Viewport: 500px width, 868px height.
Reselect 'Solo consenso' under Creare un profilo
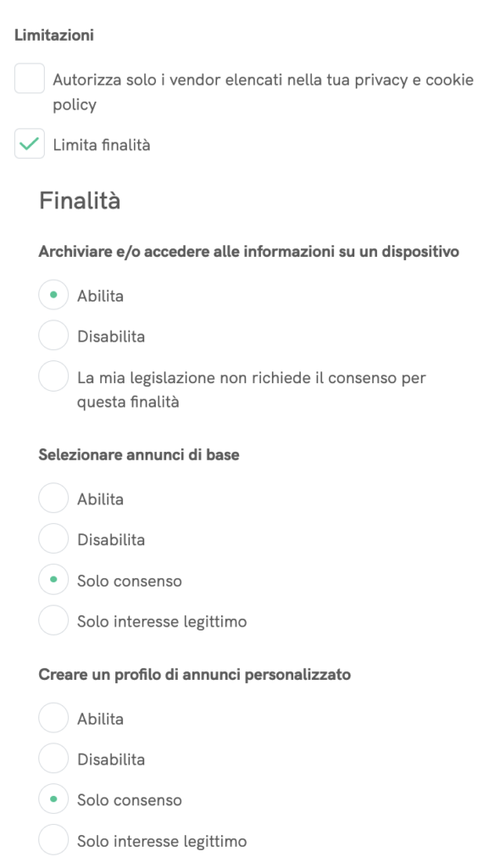pyautogui.click(x=53, y=799)
